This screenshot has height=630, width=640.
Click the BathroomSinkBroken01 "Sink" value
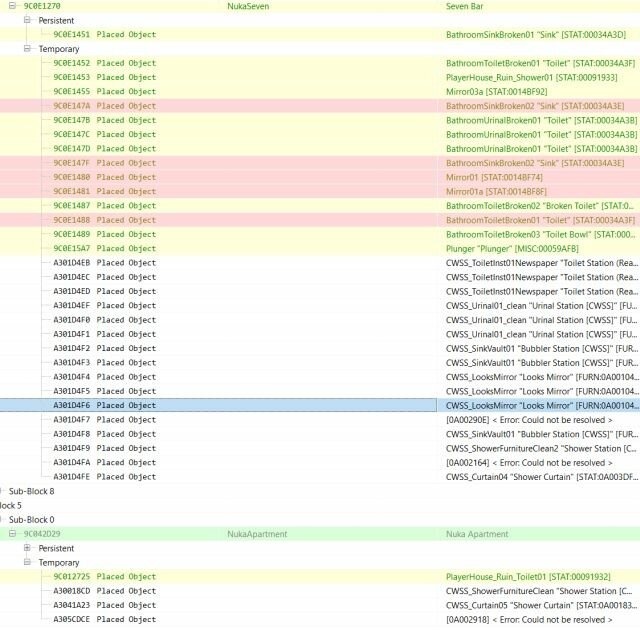[x=536, y=35]
